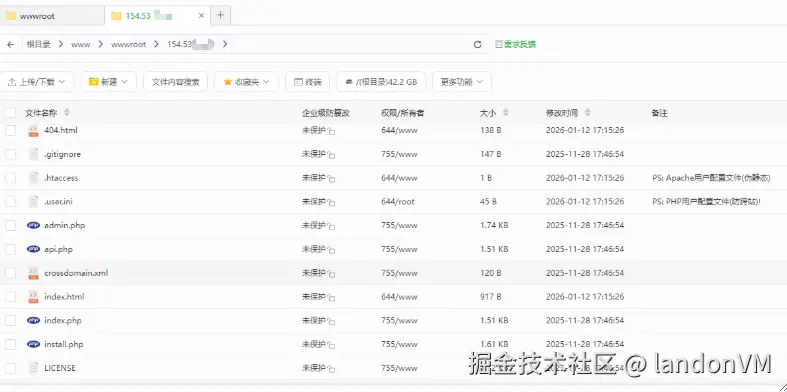The width and height of the screenshot is (787, 392).
Task: Click the PHP icon of admin.php
Action: coord(33,225)
